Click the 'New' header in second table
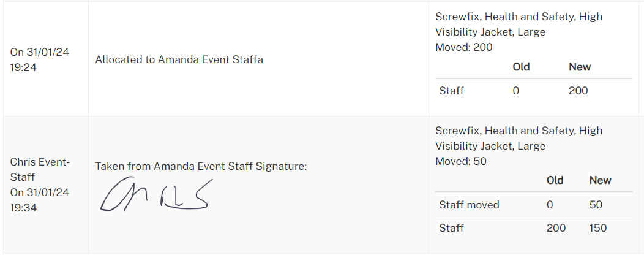644x255 pixels. pos(600,180)
